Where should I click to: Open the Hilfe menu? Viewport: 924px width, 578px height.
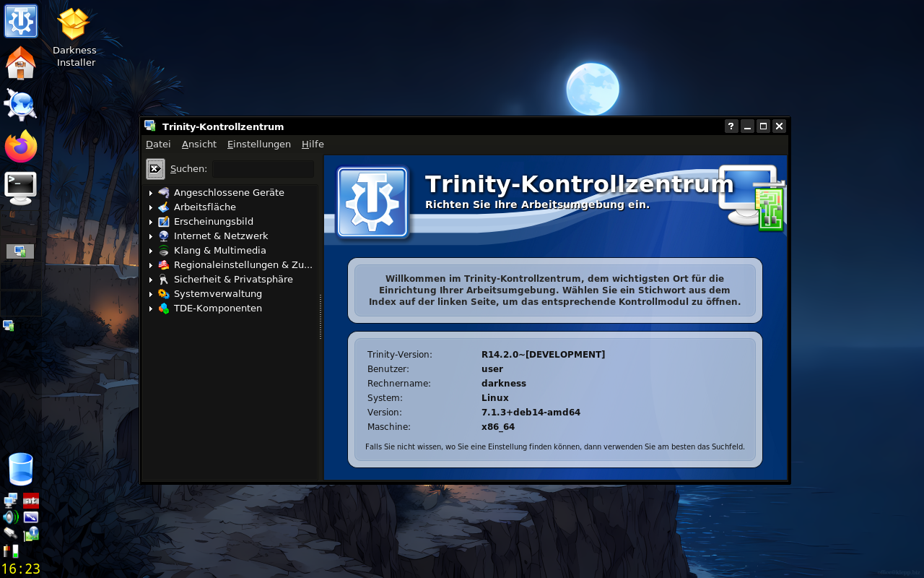(313, 144)
